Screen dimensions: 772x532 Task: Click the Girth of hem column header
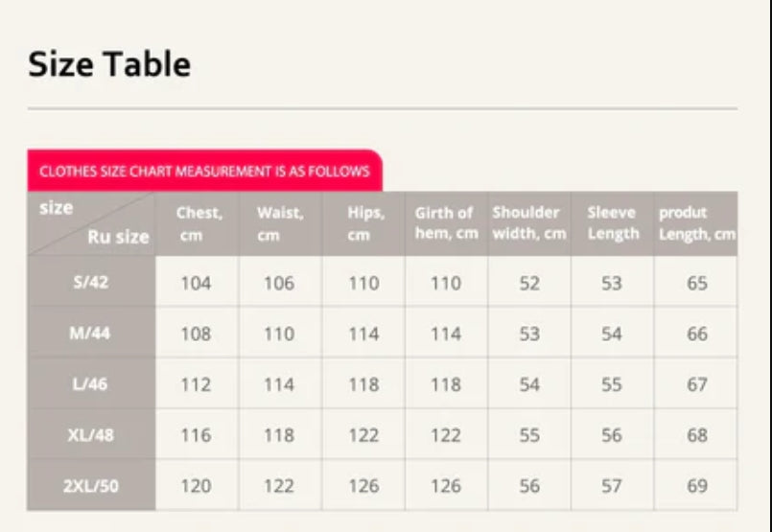pyautogui.click(x=446, y=224)
